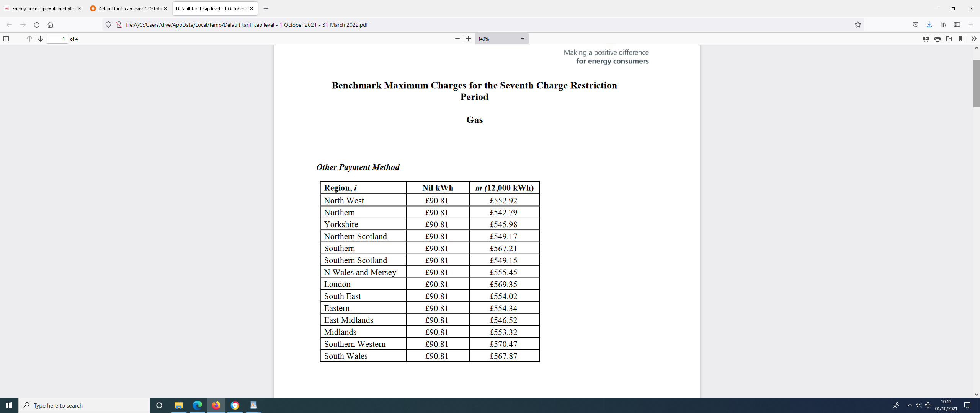This screenshot has height=413, width=980.
Task: Click scrollbar down arrow
Action: (977, 394)
